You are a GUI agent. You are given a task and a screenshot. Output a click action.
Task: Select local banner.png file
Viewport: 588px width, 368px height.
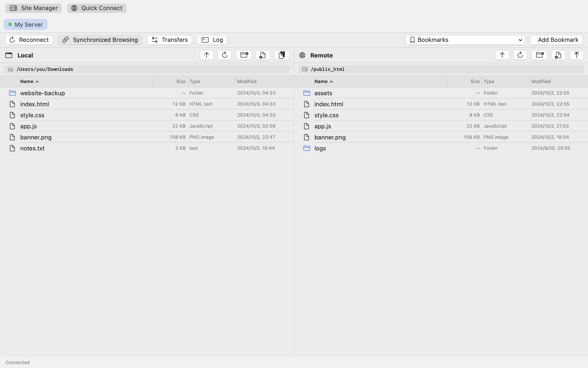click(147, 137)
